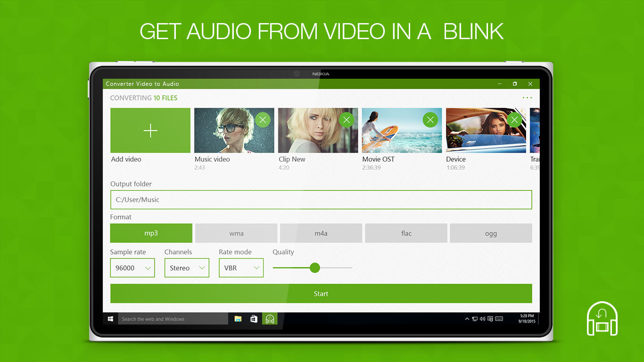Screen dimensions: 644x362
Task: Select the Music video thumbnail
Action: click(x=234, y=131)
